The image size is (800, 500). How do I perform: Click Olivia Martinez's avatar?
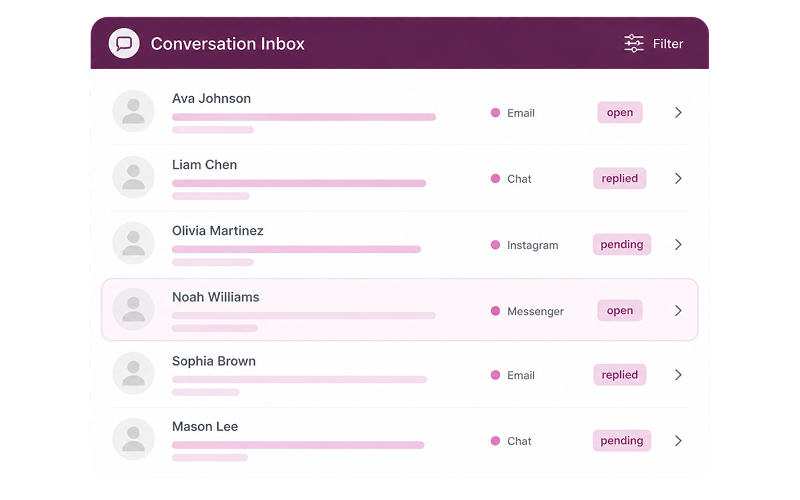point(133,243)
